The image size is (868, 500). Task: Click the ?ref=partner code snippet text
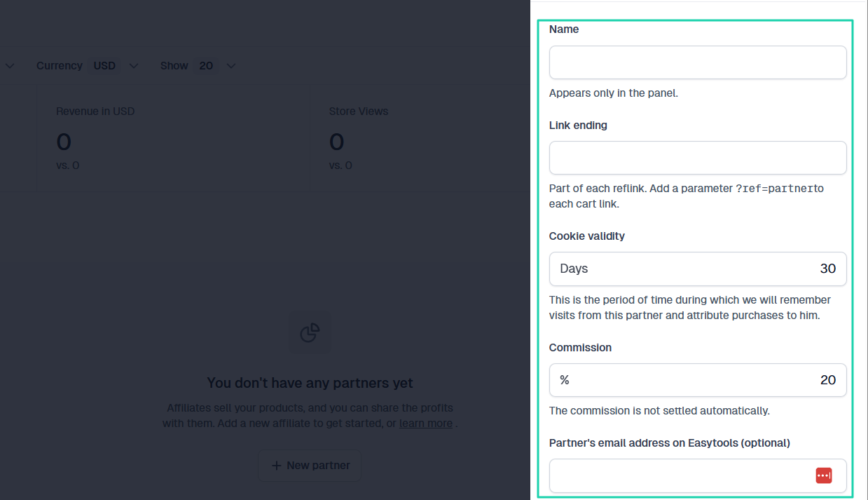coord(774,189)
